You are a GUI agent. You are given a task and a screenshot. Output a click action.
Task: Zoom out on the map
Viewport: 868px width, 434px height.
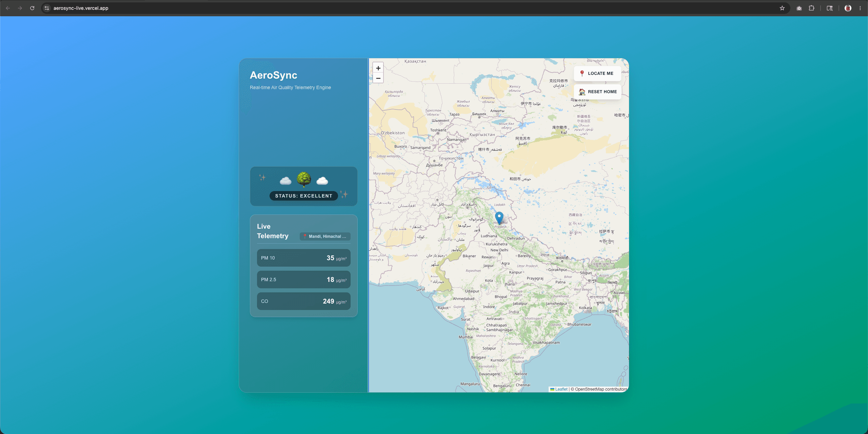tap(378, 78)
